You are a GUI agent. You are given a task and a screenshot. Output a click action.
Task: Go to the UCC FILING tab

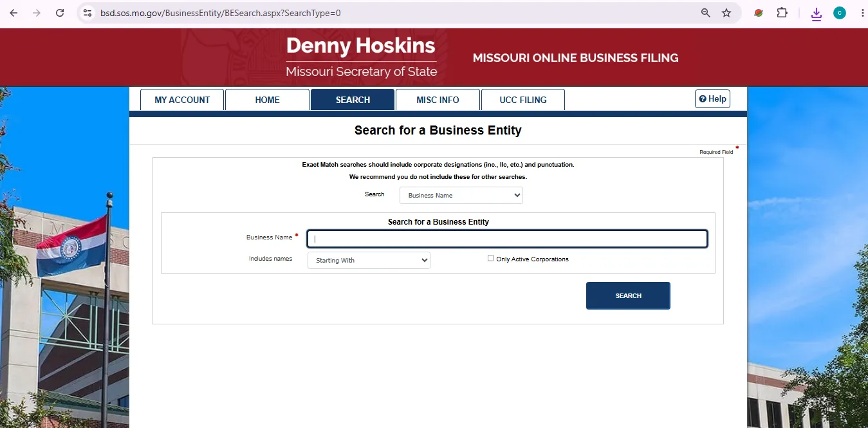523,100
